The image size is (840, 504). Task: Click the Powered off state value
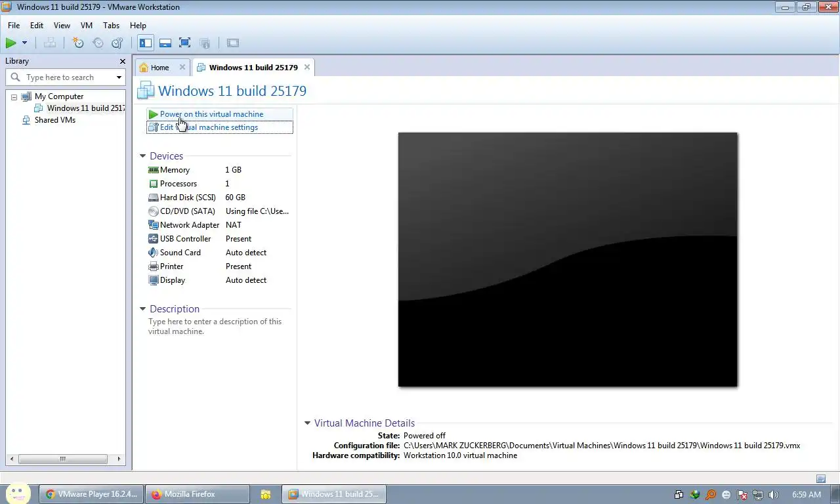(425, 436)
